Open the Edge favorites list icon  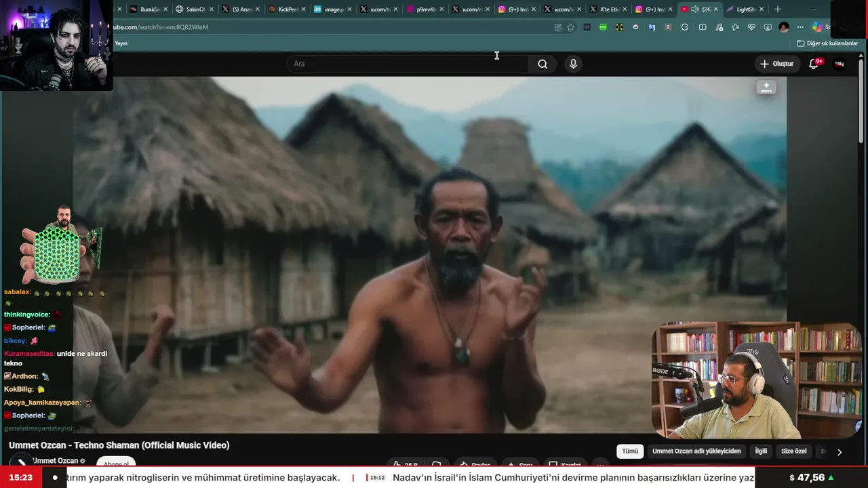pyautogui.click(x=735, y=27)
